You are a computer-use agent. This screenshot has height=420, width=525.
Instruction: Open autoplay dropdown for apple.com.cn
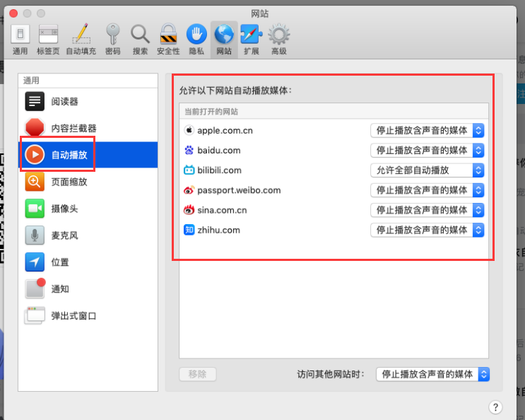427,130
